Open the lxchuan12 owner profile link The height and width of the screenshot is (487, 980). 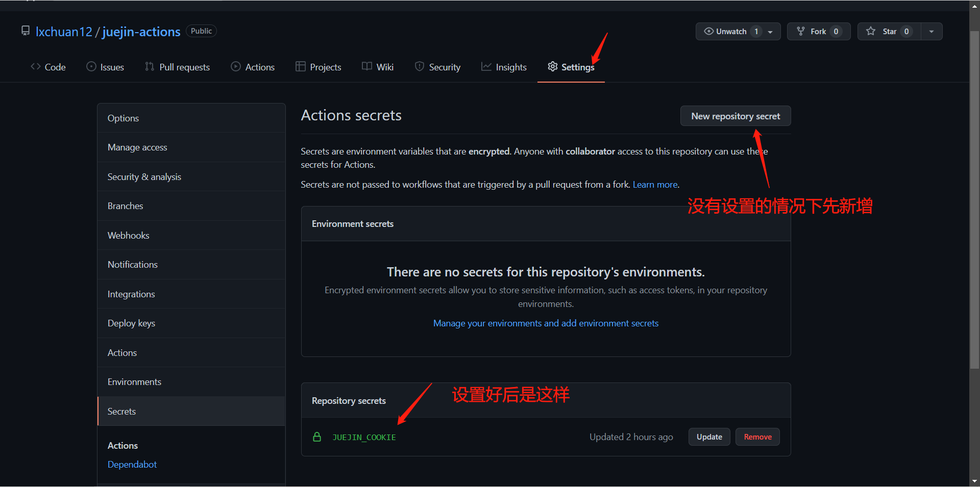(x=64, y=32)
